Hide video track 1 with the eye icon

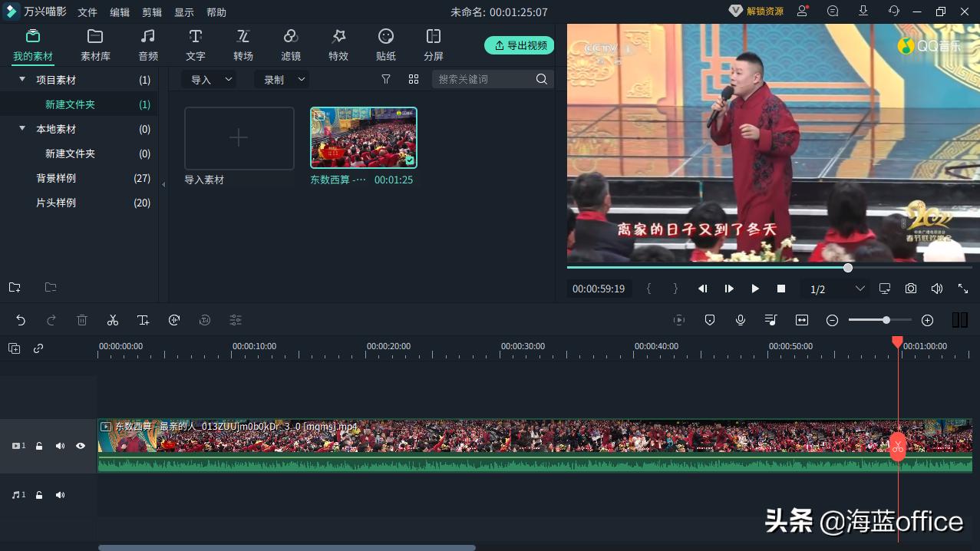(81, 446)
